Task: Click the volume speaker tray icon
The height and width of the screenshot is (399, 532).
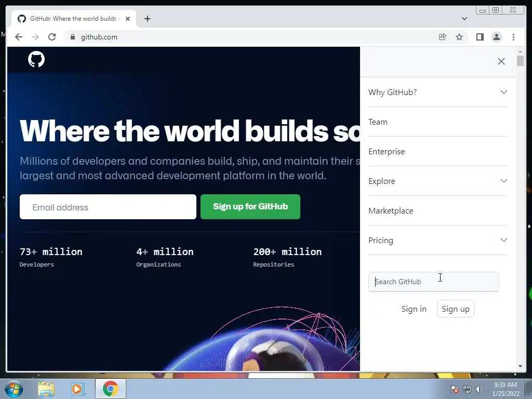Action: [x=480, y=389]
